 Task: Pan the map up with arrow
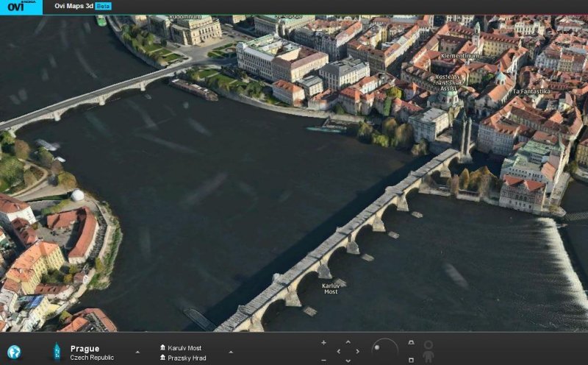348,342
